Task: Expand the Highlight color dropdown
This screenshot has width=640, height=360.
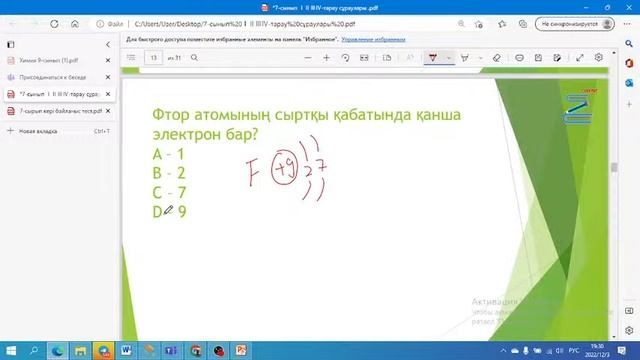Action: (480, 58)
